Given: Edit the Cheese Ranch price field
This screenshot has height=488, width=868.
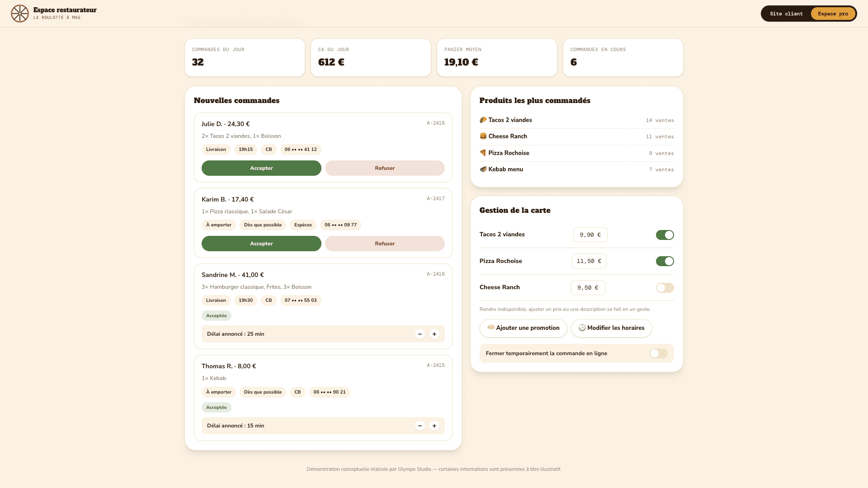Looking at the screenshot, I should tap(588, 288).
